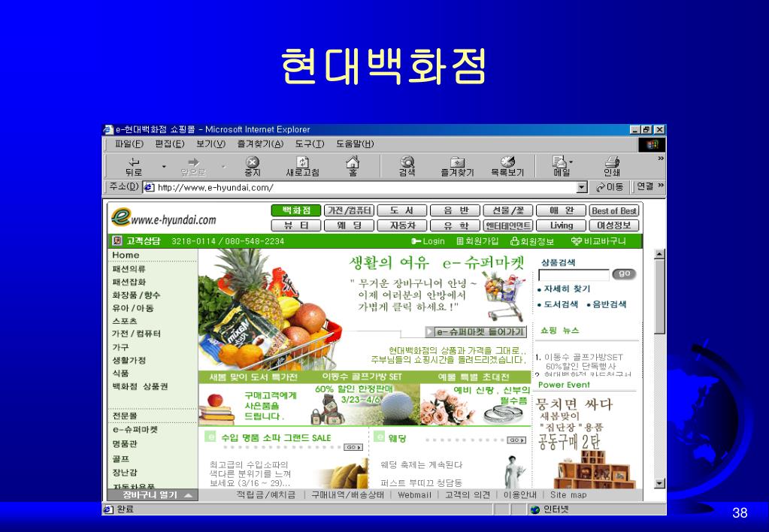Select the 백화점 category tab
The height and width of the screenshot is (532, 769).
point(296,211)
